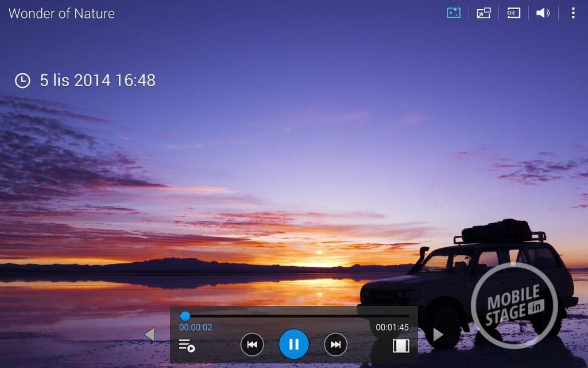The width and height of the screenshot is (588, 368).
Task: Click the blue seek bar handle
Action: pyautogui.click(x=185, y=316)
